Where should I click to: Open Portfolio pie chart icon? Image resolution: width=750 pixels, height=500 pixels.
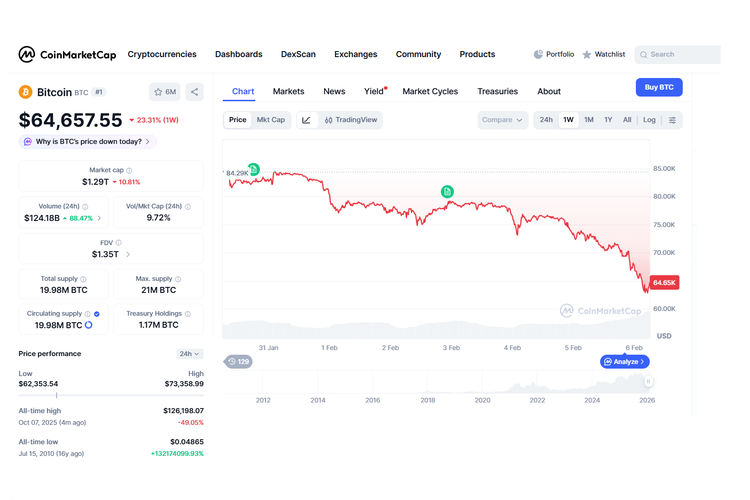(x=538, y=55)
